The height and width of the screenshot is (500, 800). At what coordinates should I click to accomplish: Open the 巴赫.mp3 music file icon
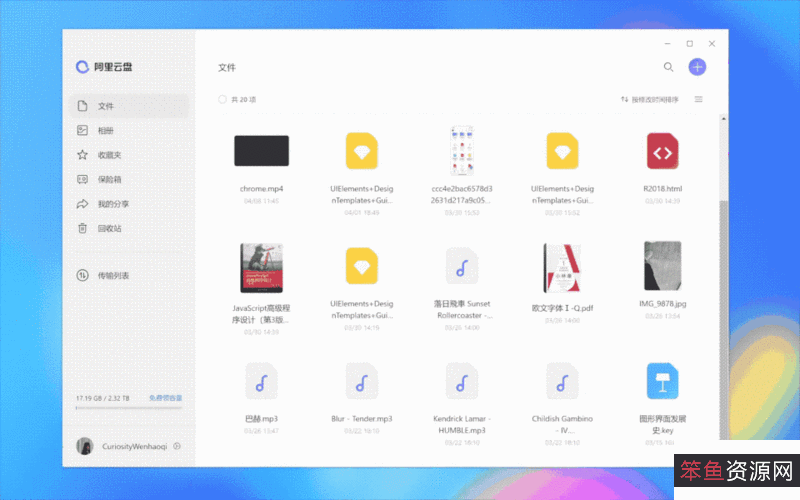click(x=261, y=381)
